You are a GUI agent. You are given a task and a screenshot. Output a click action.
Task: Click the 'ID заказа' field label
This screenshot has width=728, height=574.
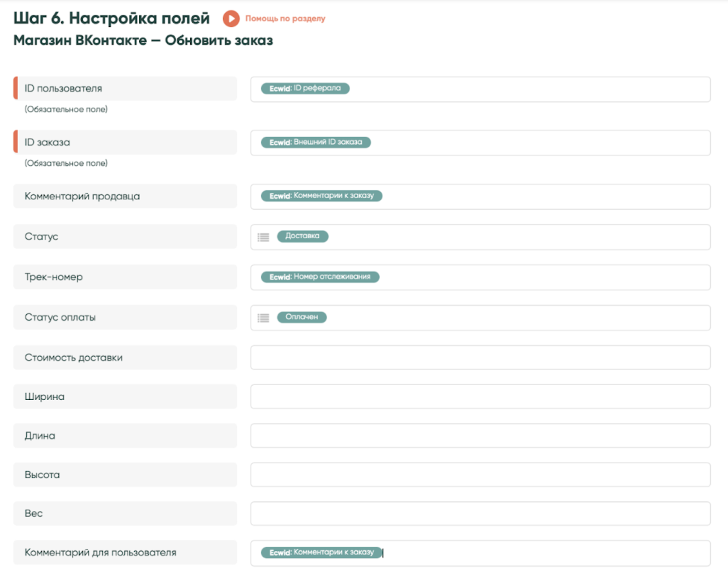click(x=47, y=142)
